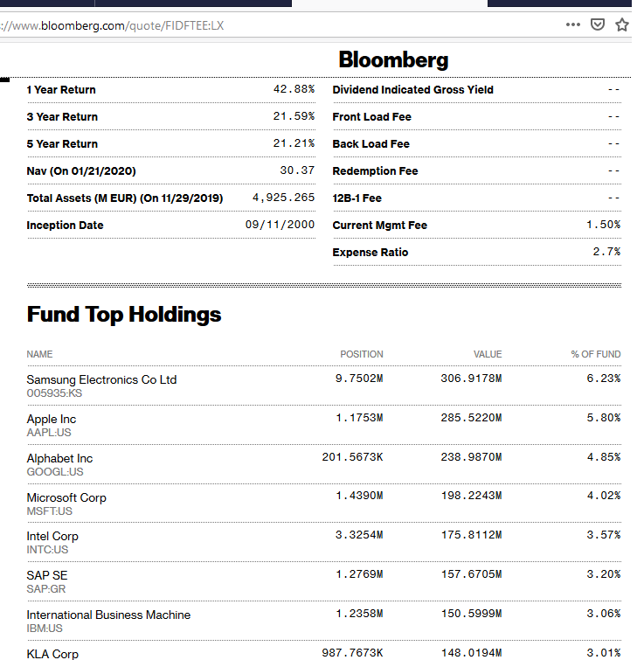View the Intel Corp holding

tap(52, 536)
